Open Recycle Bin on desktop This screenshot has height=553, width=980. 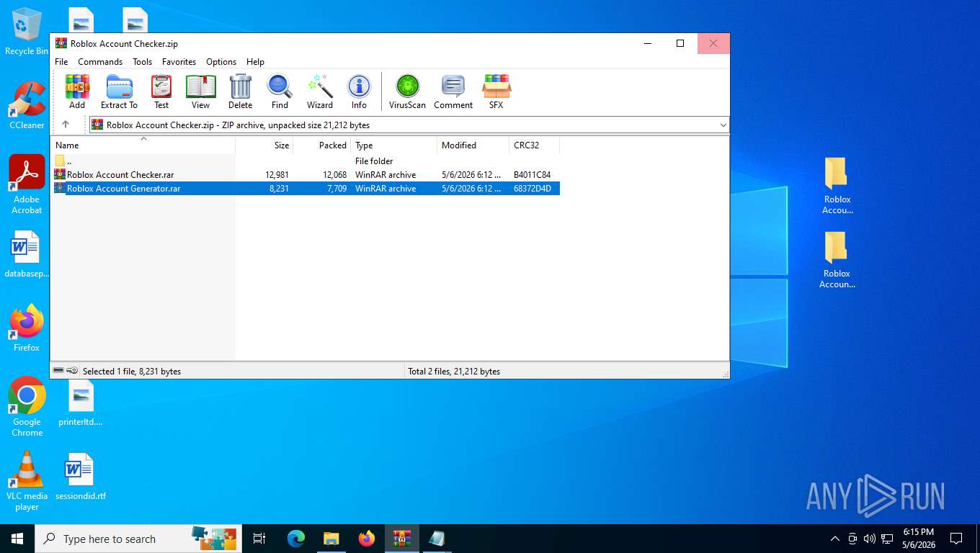tap(26, 32)
